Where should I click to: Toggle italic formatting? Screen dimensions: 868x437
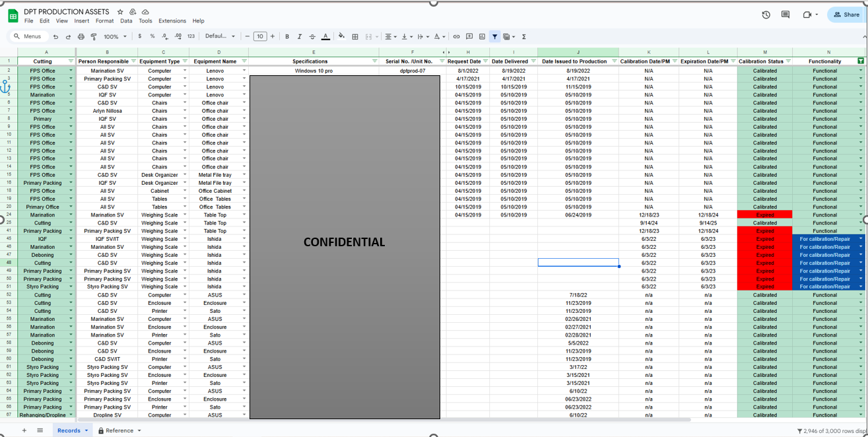pyautogui.click(x=300, y=37)
